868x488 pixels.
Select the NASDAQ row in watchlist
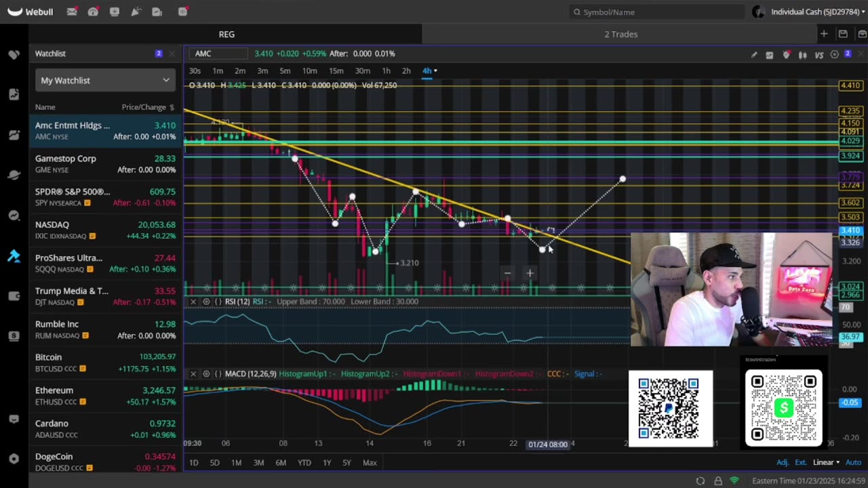(106, 230)
